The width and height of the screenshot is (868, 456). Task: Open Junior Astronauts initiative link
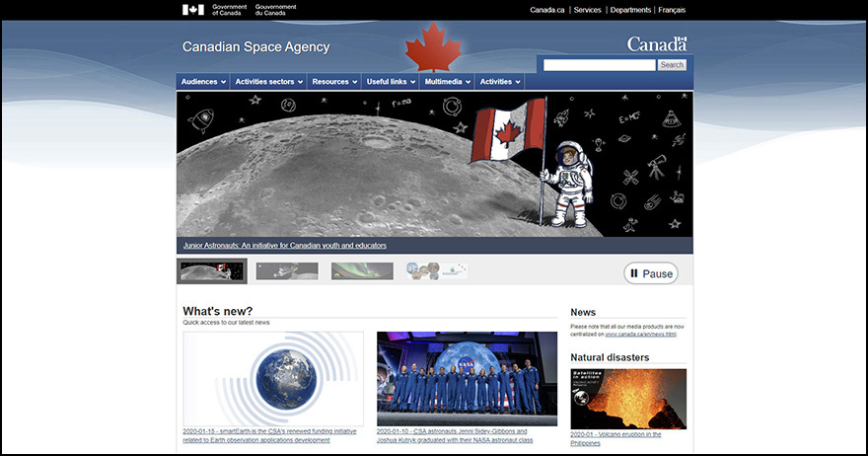point(284,246)
